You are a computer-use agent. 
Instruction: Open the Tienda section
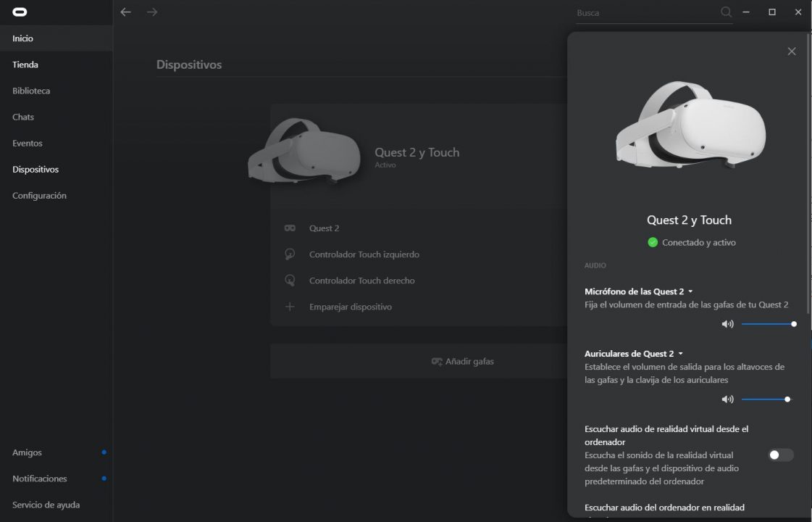[25, 65]
